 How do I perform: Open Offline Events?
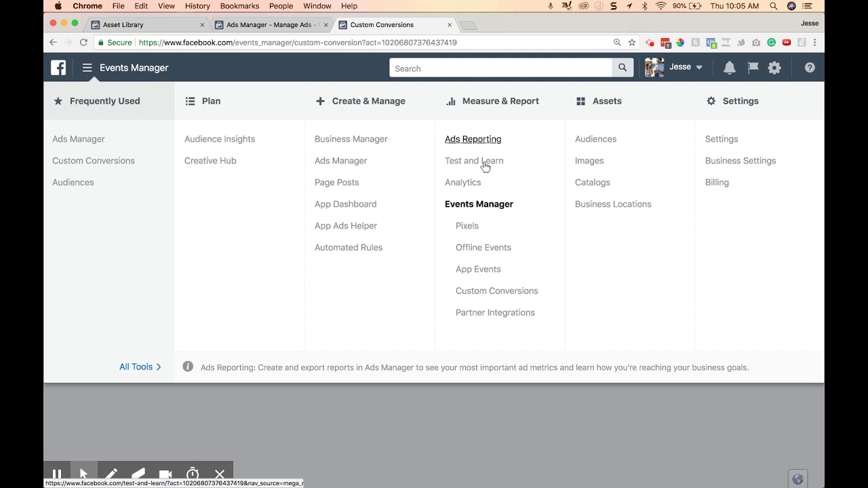[484, 247]
